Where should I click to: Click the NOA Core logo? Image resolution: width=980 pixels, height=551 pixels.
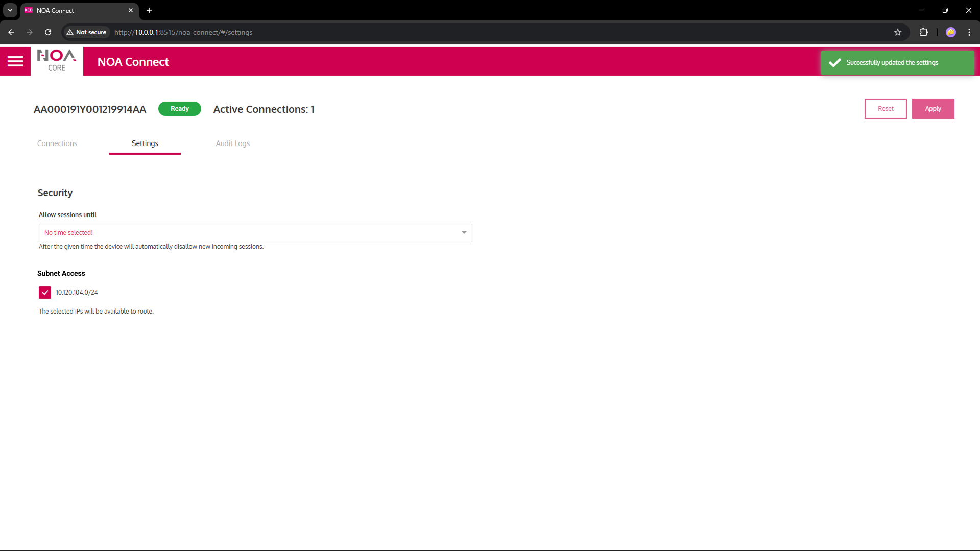(57, 61)
